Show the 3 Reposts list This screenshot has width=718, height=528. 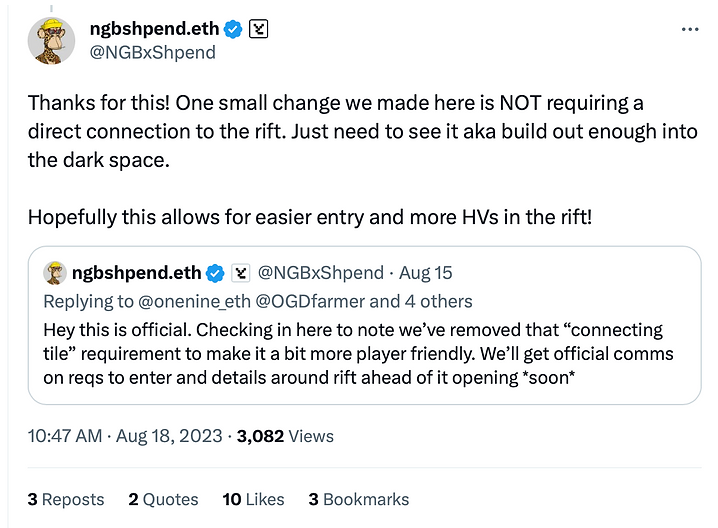(66, 499)
